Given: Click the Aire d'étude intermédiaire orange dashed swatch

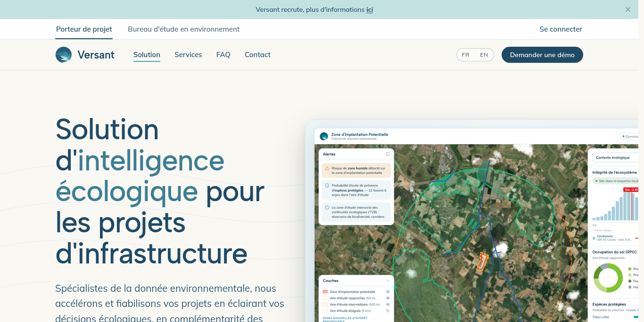Looking at the screenshot, I should tap(325, 305).
